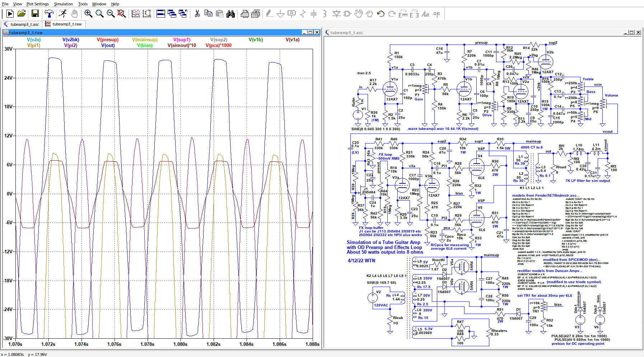Click the V(simout)*10 trace label
The height and width of the screenshot is (357, 644).
182,46
